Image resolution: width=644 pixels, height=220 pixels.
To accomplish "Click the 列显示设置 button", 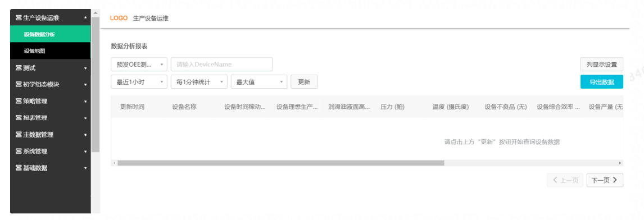I will click(602, 65).
